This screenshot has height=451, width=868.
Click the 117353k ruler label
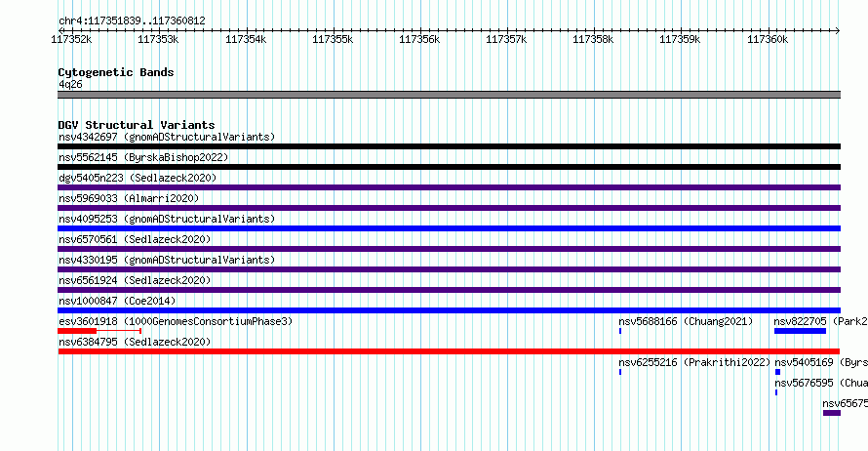[x=158, y=39]
